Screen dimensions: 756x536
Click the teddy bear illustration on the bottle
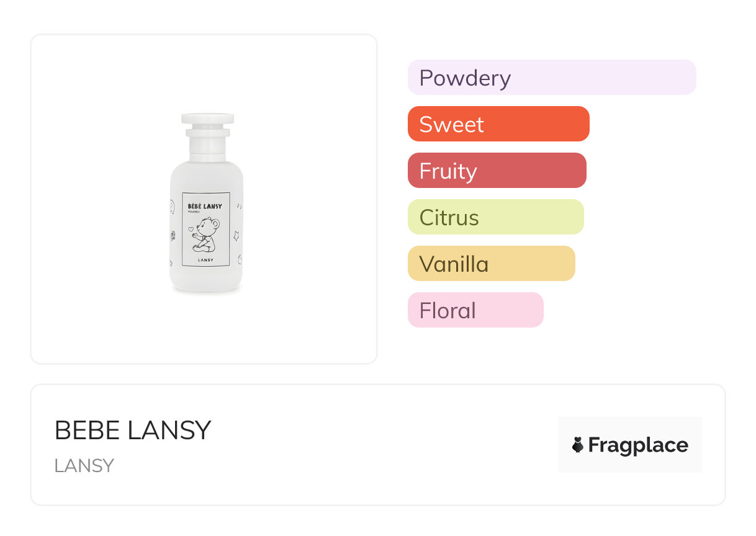(x=206, y=234)
